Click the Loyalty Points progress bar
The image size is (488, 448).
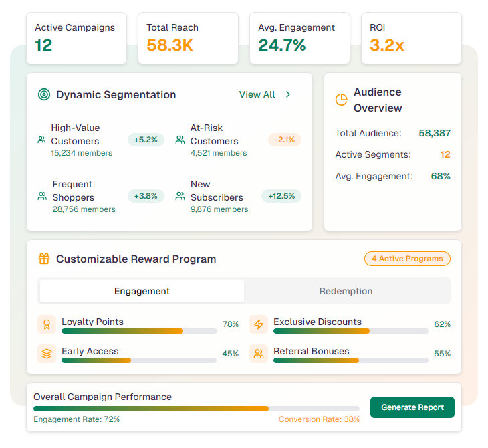click(x=138, y=331)
